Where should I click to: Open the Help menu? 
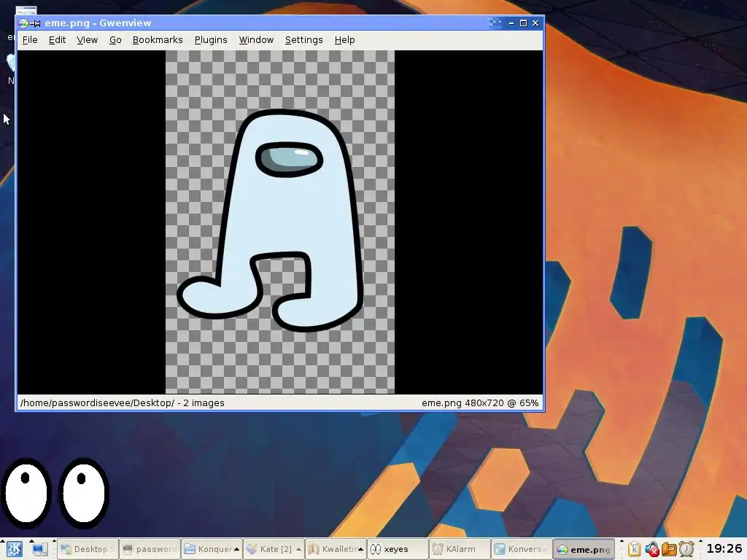344,40
